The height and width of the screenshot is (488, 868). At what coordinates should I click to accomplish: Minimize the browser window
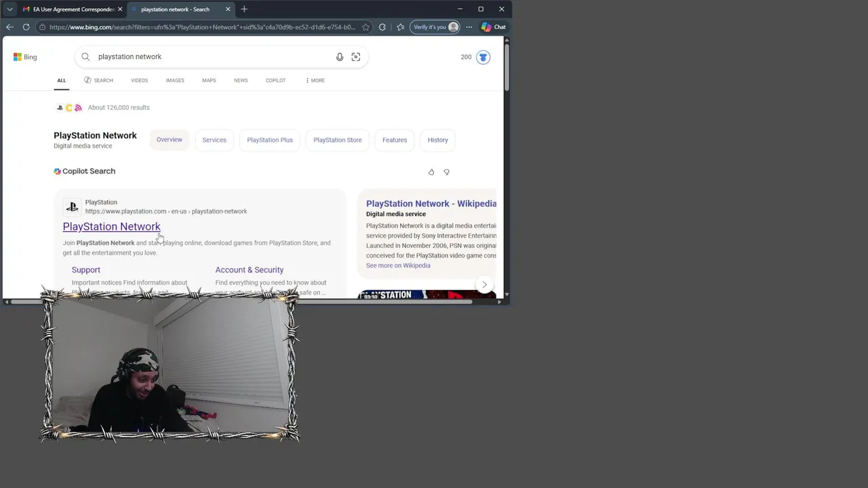(460, 9)
